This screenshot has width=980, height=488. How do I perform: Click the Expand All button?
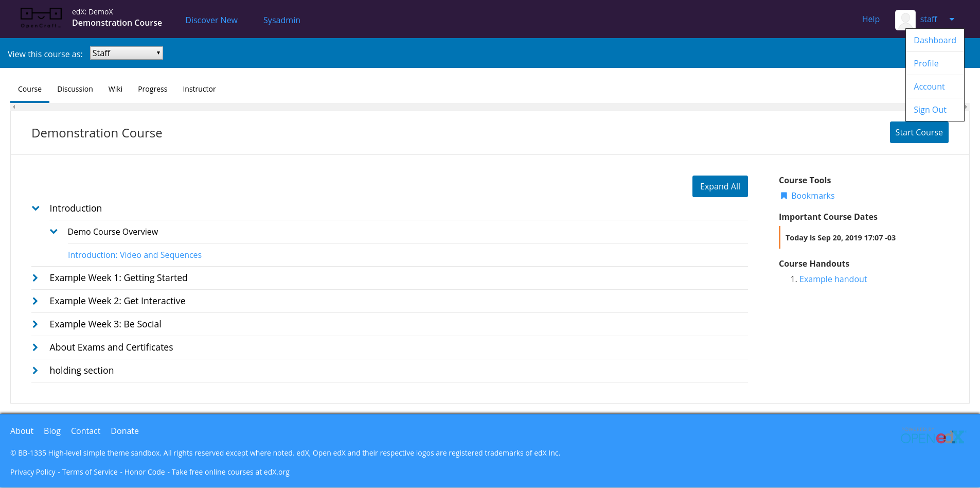tap(720, 186)
